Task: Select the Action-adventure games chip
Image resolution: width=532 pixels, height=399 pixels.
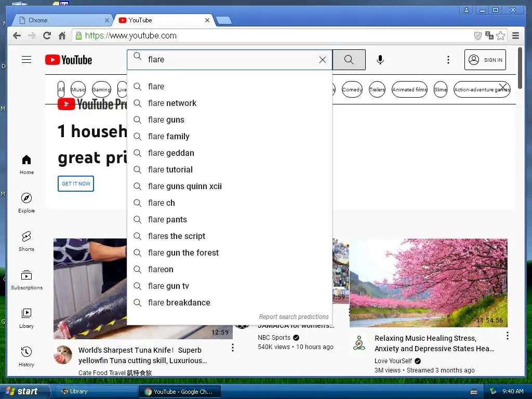Action: click(482, 89)
